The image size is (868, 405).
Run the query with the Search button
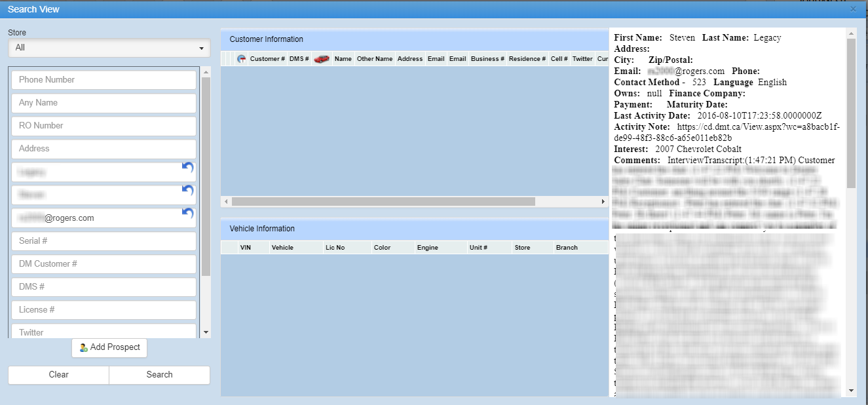(159, 375)
